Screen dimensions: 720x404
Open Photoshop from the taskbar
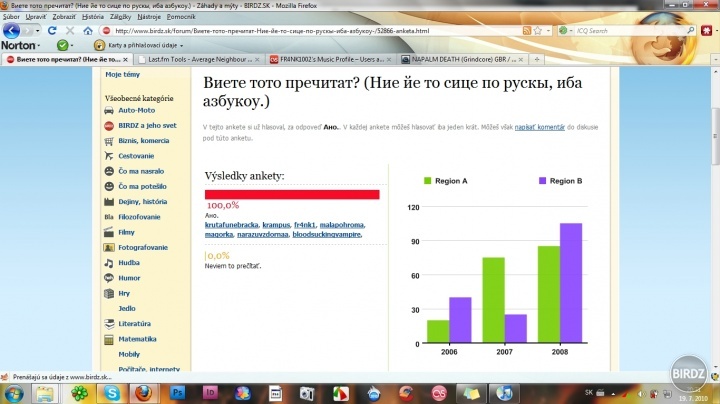click(177, 393)
